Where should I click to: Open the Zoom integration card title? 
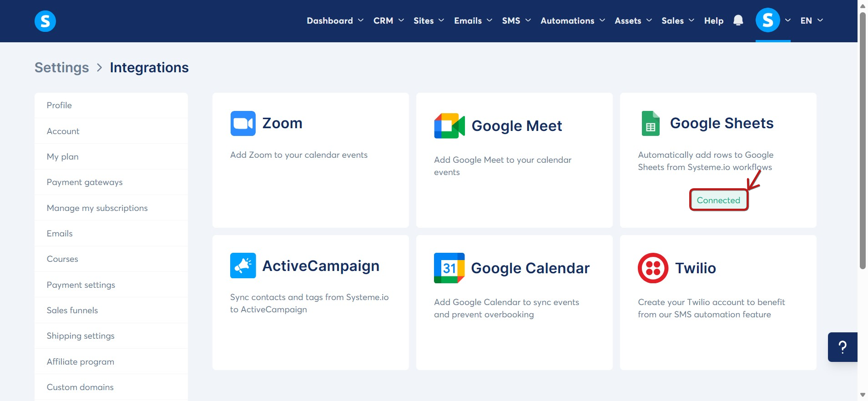(x=282, y=123)
